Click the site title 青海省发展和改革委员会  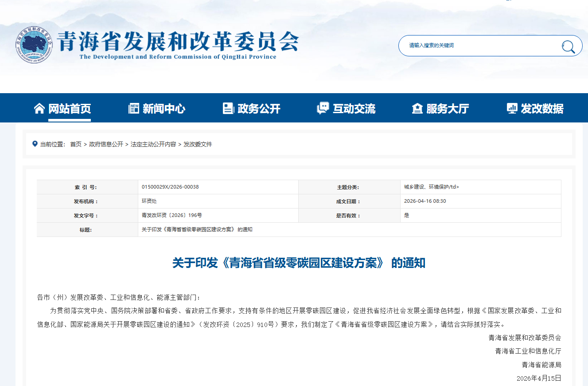coord(179,42)
